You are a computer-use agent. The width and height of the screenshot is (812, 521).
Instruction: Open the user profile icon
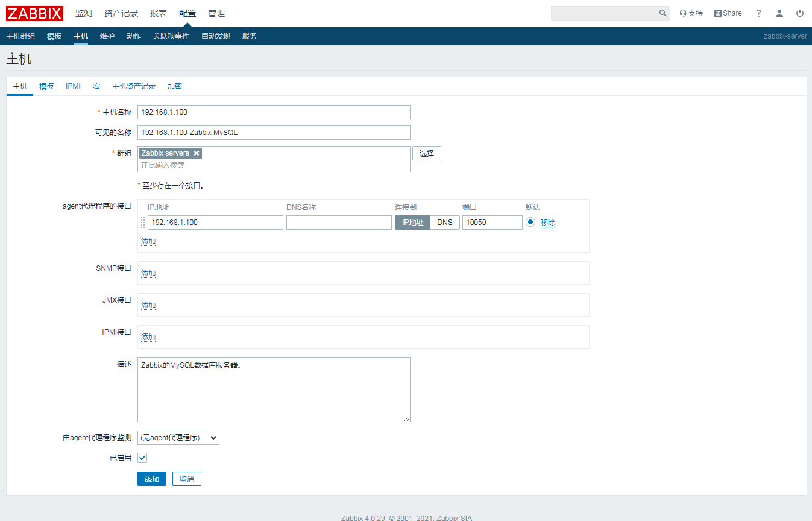click(x=779, y=13)
